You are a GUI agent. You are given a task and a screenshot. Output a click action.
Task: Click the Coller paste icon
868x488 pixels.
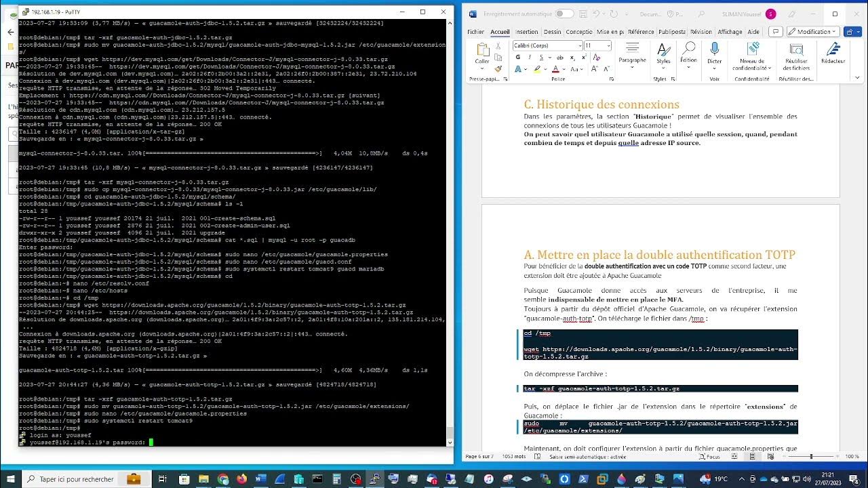[483, 50]
